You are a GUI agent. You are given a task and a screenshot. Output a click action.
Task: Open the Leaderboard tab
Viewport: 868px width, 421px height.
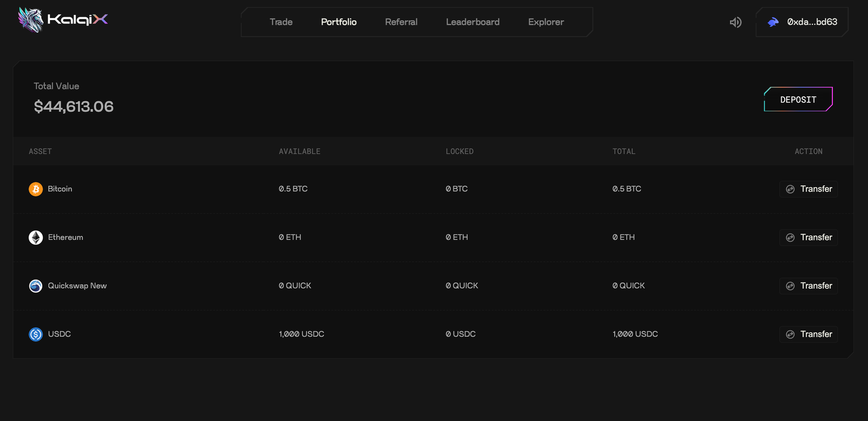pyautogui.click(x=473, y=22)
